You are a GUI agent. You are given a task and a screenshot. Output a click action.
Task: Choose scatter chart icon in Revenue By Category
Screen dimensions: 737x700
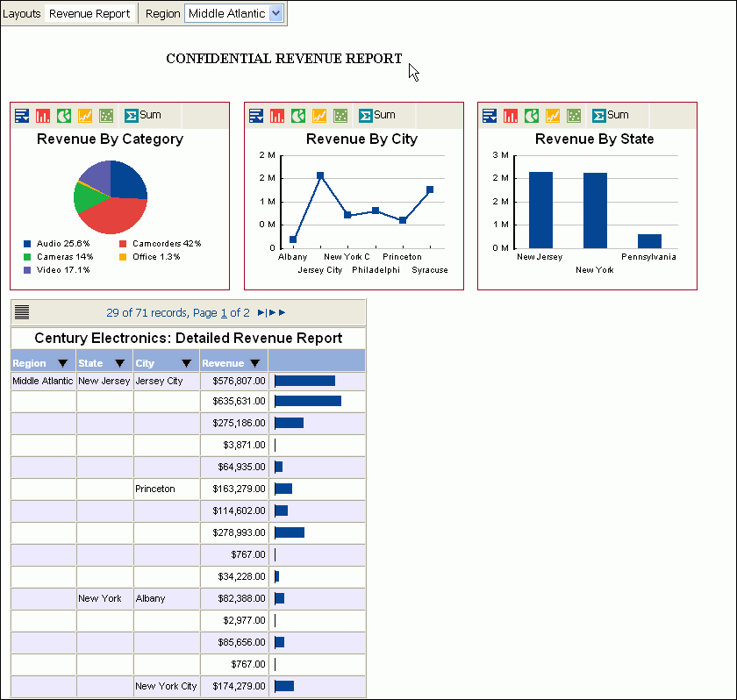click(x=106, y=116)
